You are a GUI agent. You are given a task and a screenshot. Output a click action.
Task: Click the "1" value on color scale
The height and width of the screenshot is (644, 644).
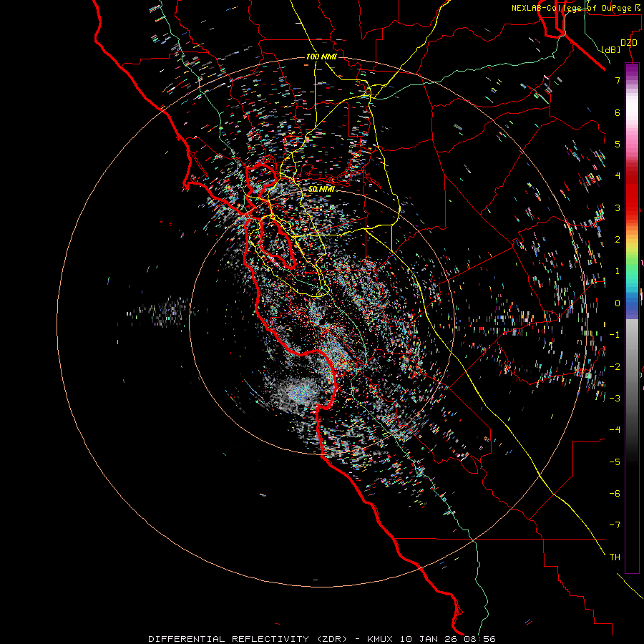tap(618, 271)
